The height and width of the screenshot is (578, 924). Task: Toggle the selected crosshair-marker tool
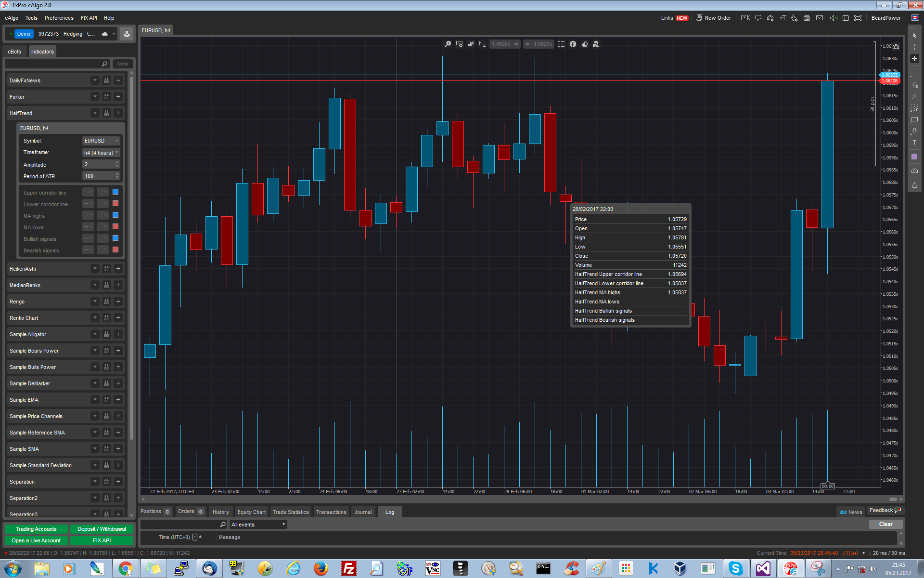914,59
